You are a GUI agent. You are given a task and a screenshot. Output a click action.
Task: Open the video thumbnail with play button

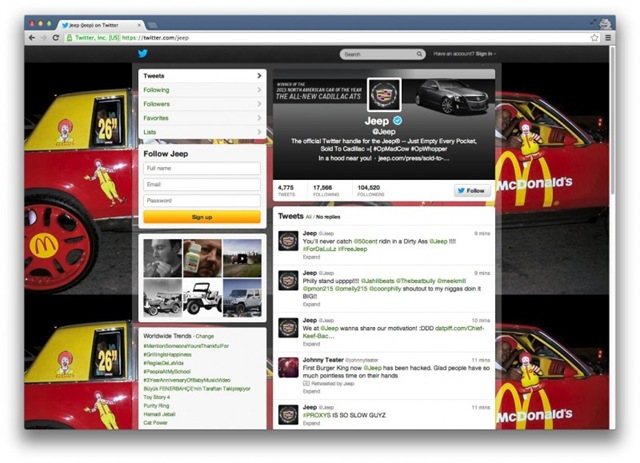click(x=241, y=258)
